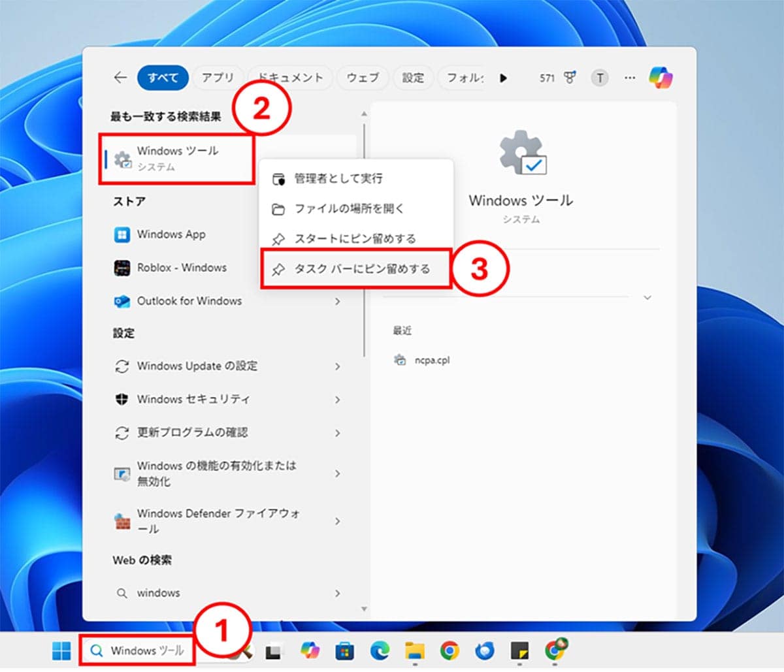Switch to the 設定 filter tab

pyautogui.click(x=412, y=78)
